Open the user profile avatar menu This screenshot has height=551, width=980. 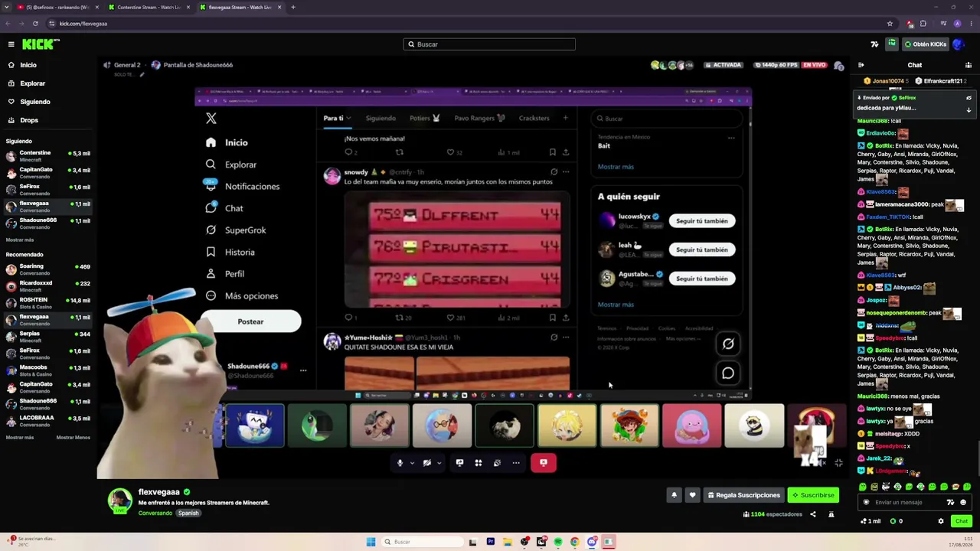[x=958, y=44]
